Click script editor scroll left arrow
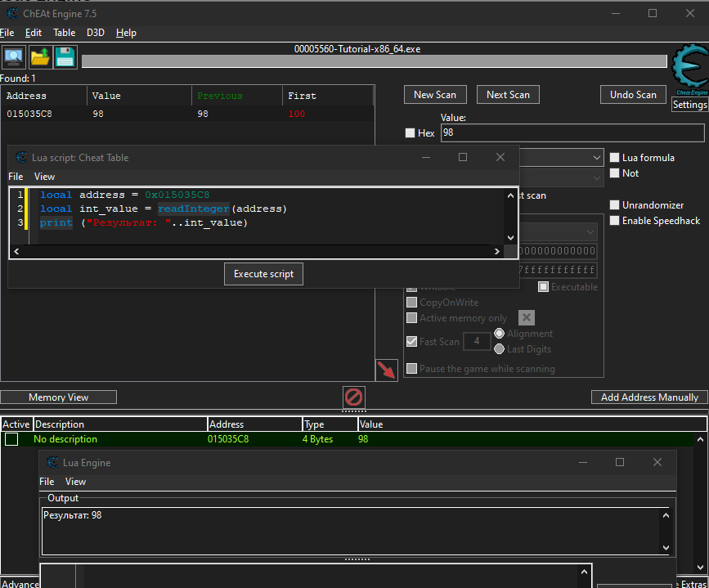The width and height of the screenshot is (709, 588). [x=16, y=252]
